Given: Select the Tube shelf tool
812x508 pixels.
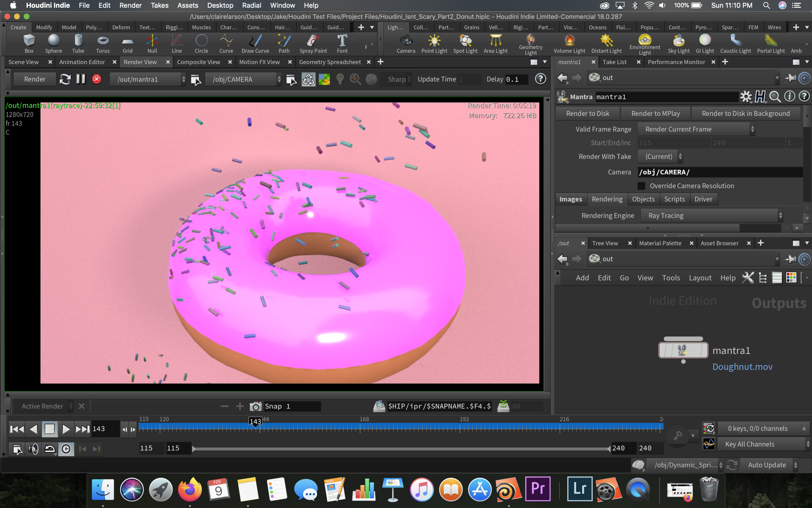Looking at the screenshot, I should point(78,44).
